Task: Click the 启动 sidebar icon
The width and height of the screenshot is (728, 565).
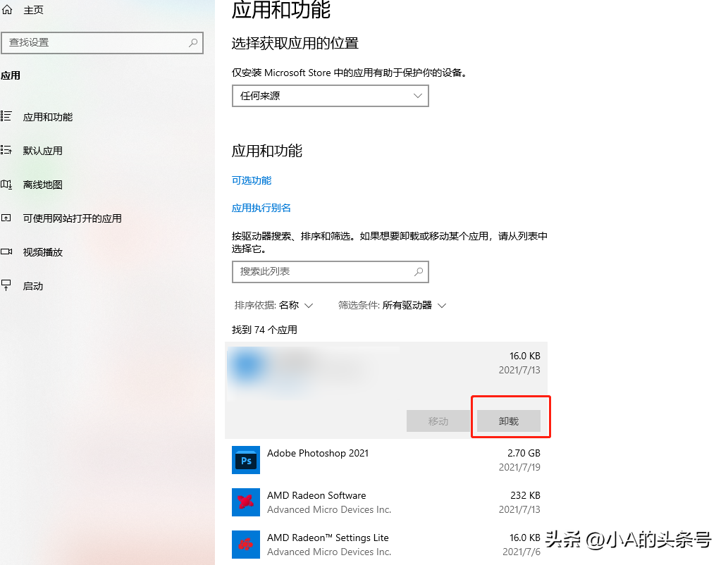Action: (6, 285)
